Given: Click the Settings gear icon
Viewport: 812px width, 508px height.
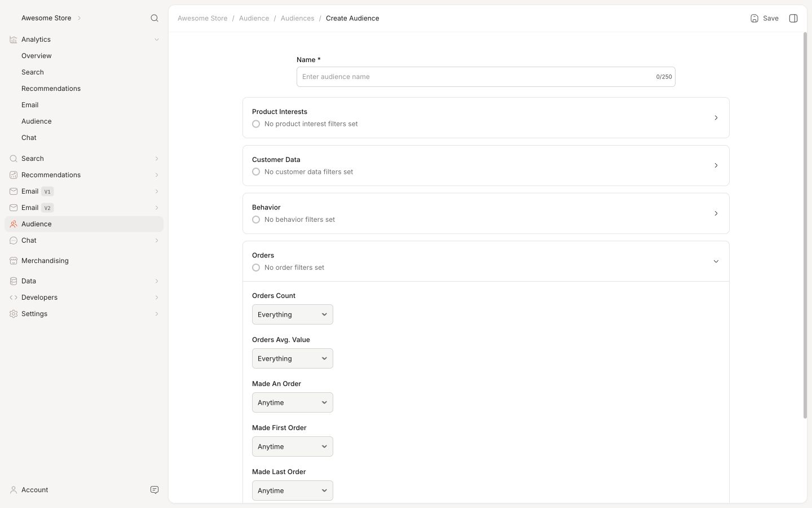Looking at the screenshot, I should (x=14, y=314).
